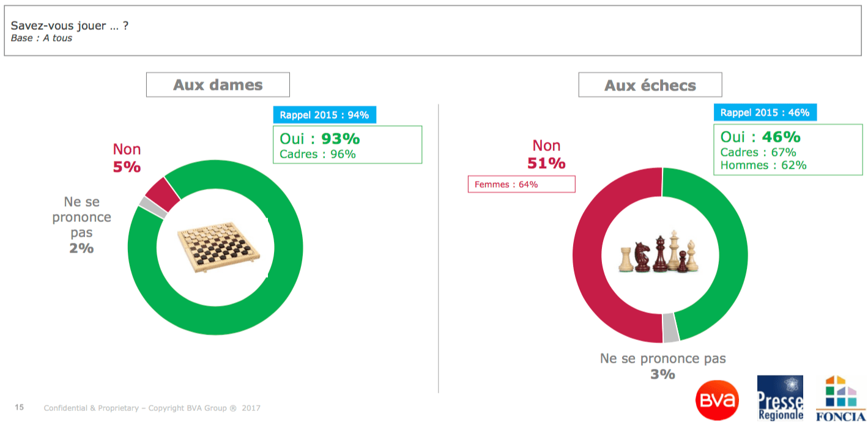Click the 'Non 51%' label

click(x=546, y=154)
